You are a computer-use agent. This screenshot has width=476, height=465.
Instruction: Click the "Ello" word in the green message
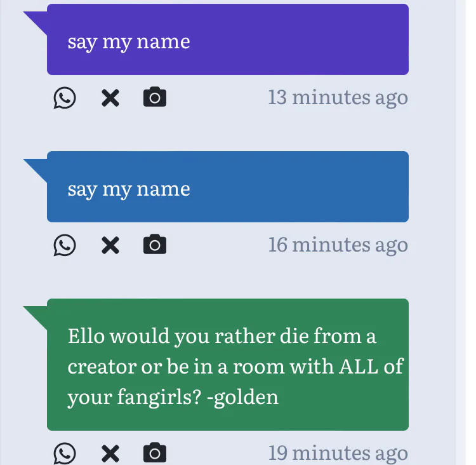click(86, 336)
